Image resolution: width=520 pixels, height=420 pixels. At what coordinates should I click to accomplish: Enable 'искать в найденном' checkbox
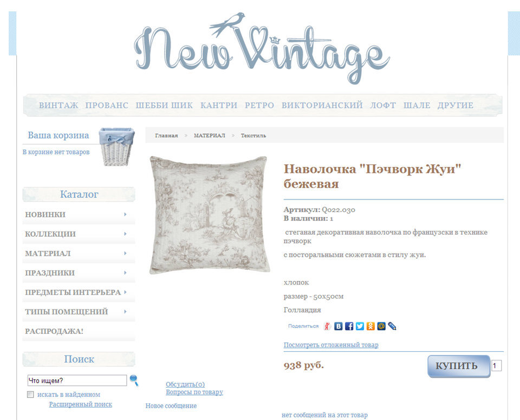click(x=30, y=395)
